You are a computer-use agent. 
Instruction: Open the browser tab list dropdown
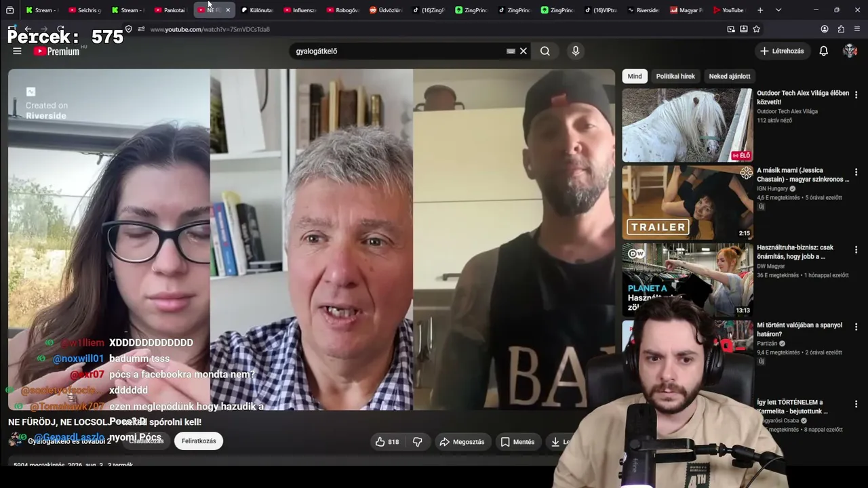click(x=778, y=10)
